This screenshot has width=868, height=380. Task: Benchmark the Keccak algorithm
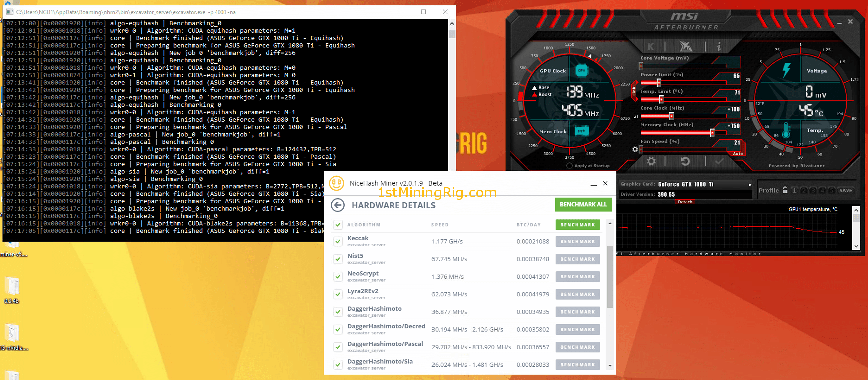tap(578, 241)
